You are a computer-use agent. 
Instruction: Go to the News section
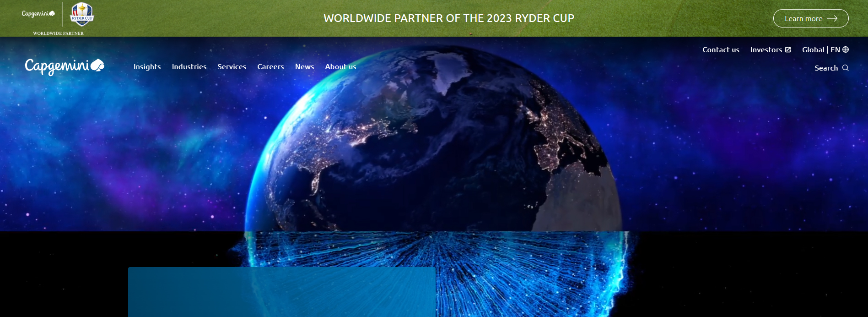(x=304, y=66)
